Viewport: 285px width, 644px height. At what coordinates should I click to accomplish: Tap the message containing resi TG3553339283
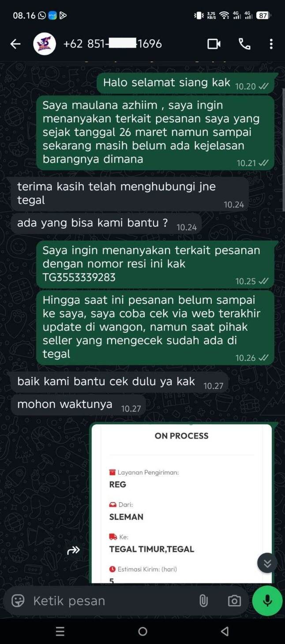tap(155, 264)
